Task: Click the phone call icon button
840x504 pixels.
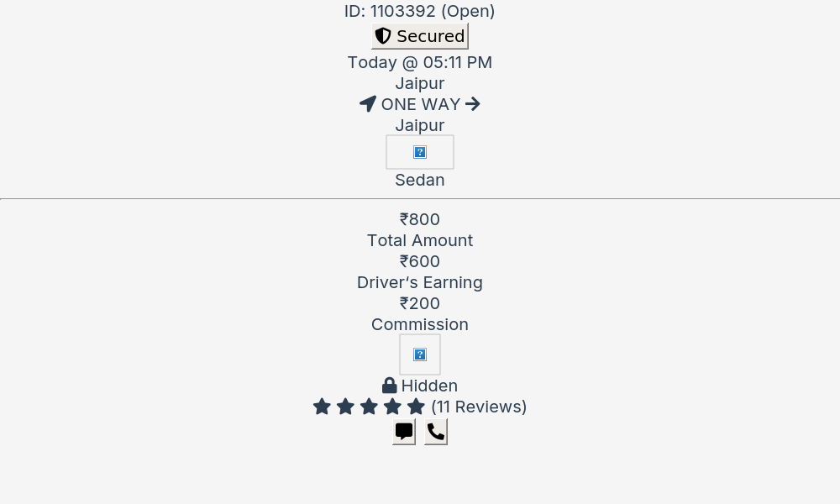Action: [436, 432]
